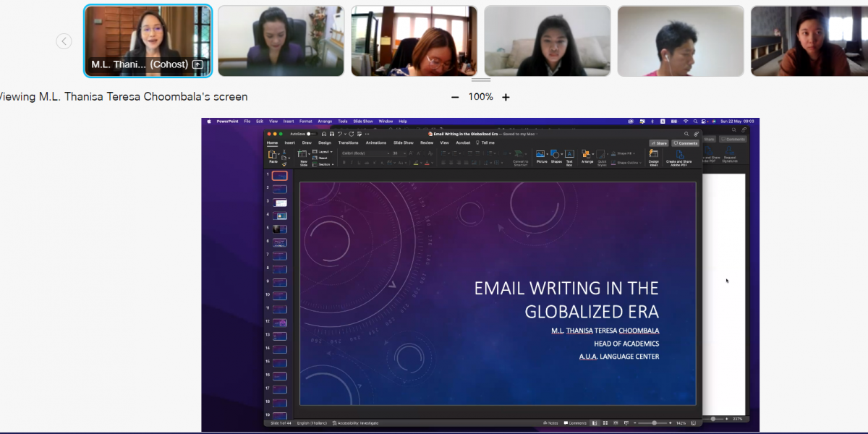Click HEAD OF ACADEMICS subtitle text
Image resolution: width=868 pixels, height=434 pixels.
[626, 344]
